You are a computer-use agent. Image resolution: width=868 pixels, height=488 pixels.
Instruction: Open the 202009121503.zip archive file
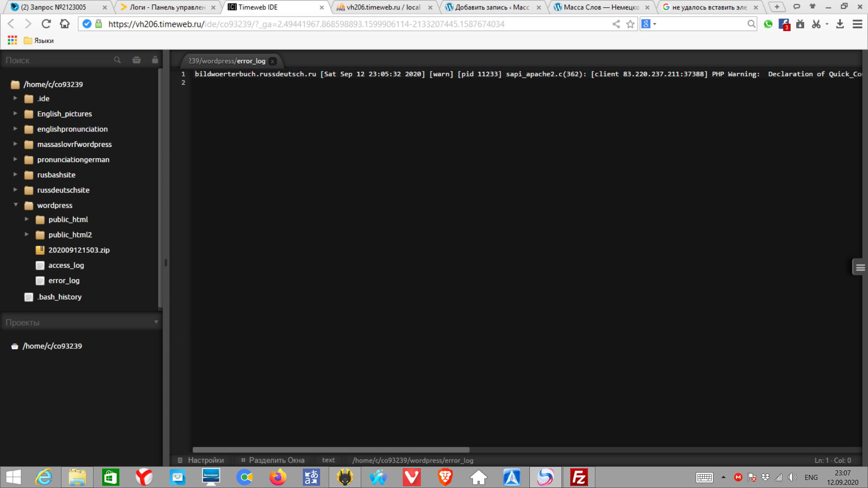click(x=79, y=250)
